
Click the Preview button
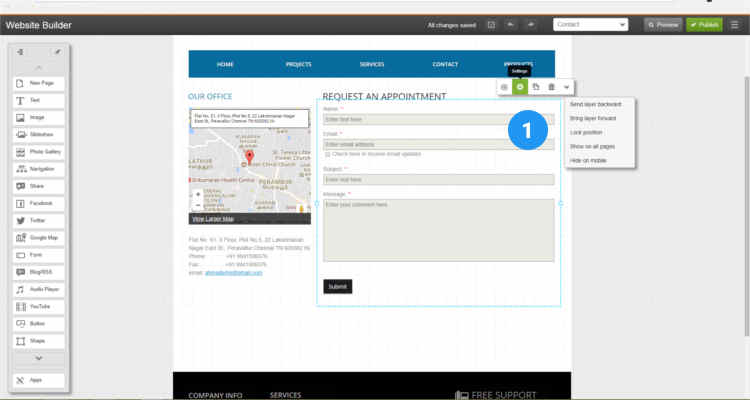pyautogui.click(x=663, y=25)
